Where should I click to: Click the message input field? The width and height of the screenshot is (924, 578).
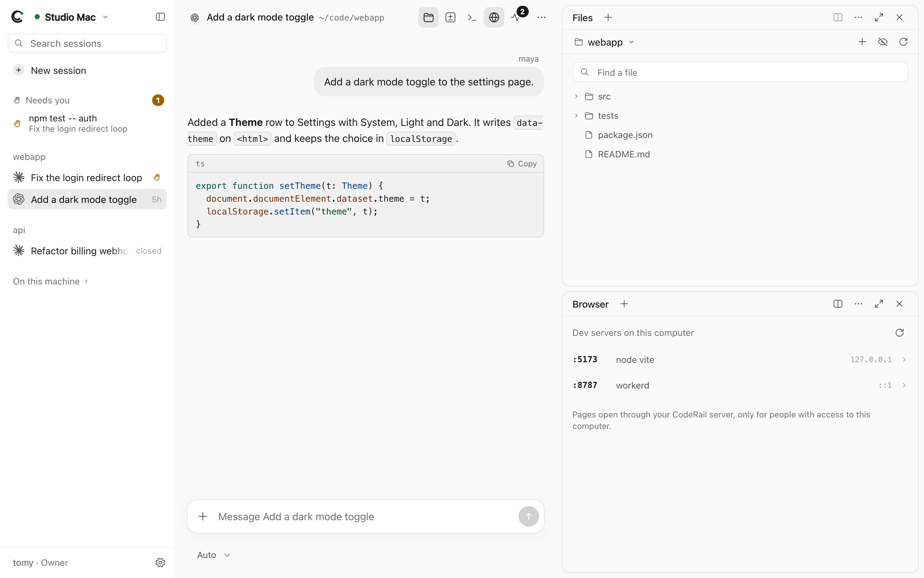click(x=365, y=516)
